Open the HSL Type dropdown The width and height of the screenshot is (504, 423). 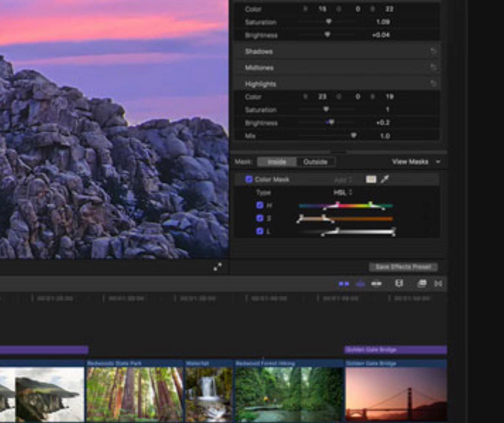(x=343, y=192)
